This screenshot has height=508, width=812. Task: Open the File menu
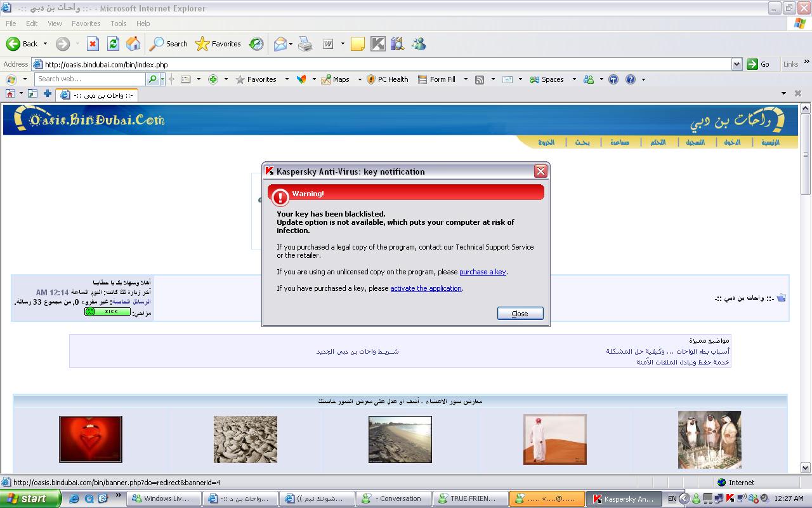[11, 23]
